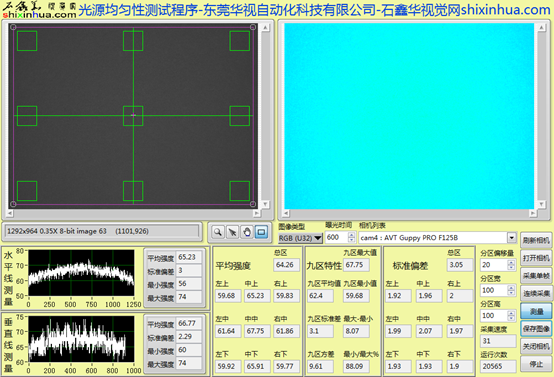The height and width of the screenshot is (377, 554).
Task: Click the 曝光时间 600 input field
Action: [x=337, y=237]
